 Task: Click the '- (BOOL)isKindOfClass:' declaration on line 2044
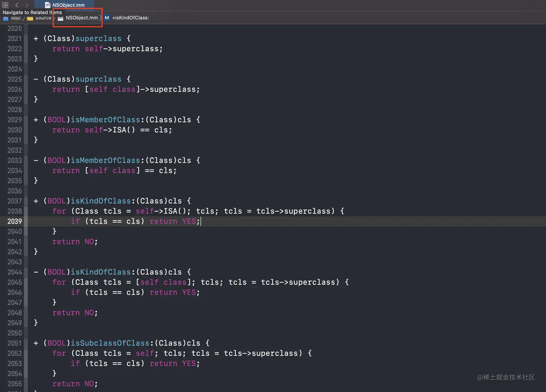(x=112, y=272)
